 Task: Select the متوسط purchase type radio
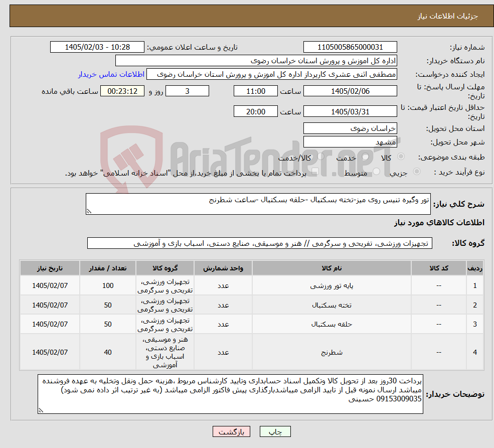376,172
